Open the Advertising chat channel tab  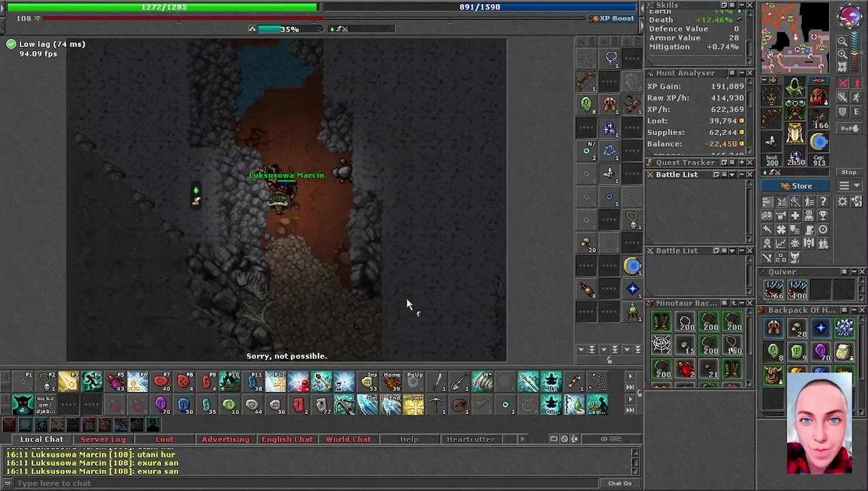[225, 439]
